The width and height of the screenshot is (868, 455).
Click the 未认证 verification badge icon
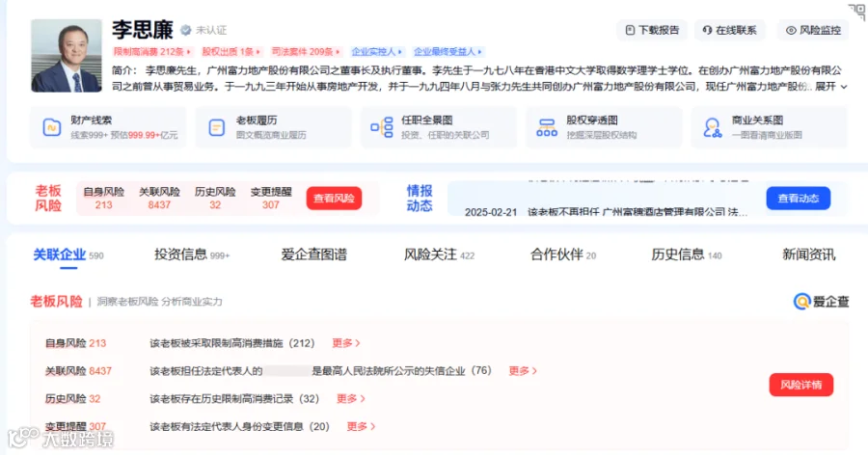coord(186,30)
